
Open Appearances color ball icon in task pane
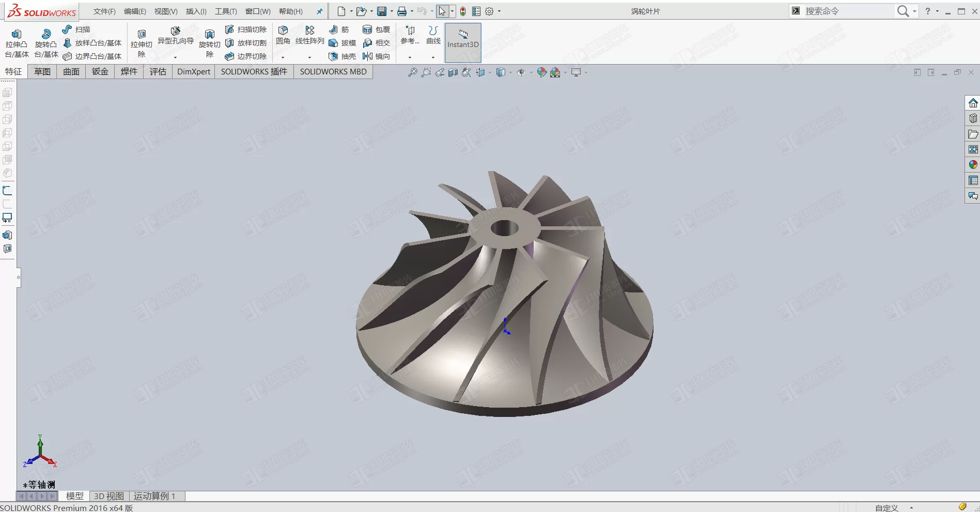(x=973, y=165)
